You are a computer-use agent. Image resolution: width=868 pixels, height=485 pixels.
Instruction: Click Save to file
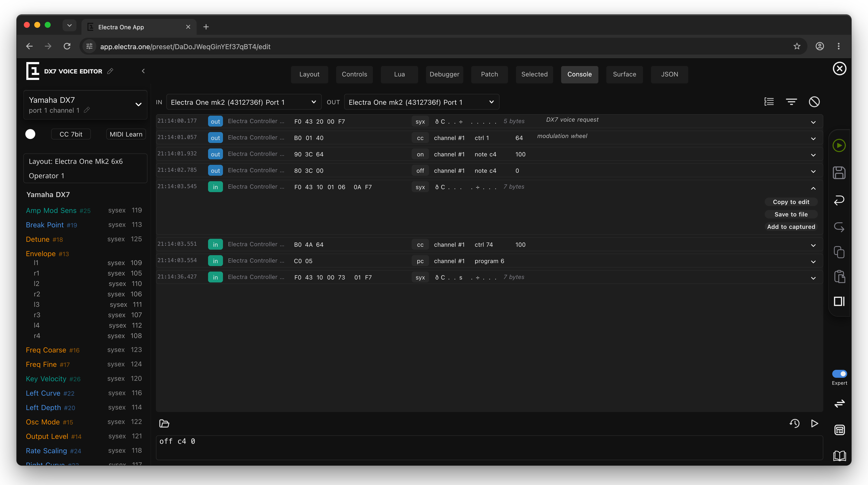(791, 214)
